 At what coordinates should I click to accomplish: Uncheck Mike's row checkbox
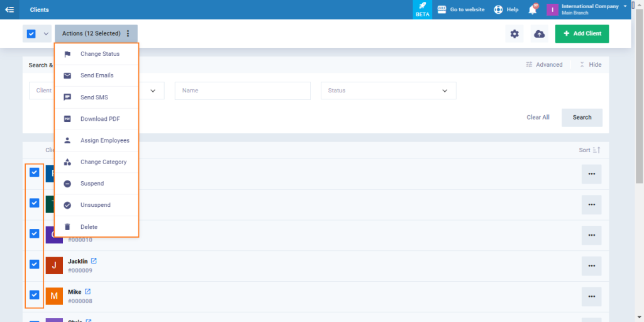(x=35, y=294)
